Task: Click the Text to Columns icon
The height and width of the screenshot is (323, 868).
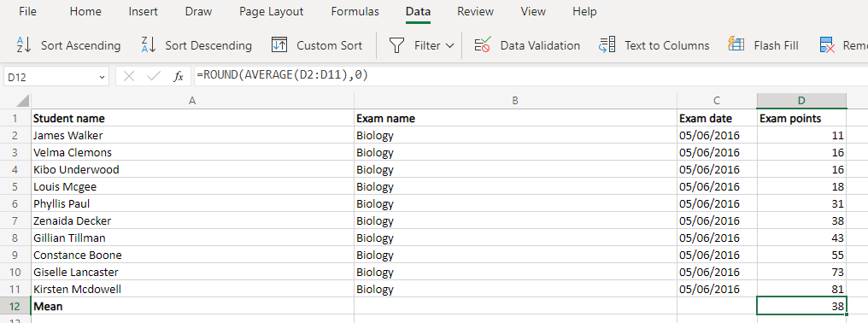Action: (607, 45)
